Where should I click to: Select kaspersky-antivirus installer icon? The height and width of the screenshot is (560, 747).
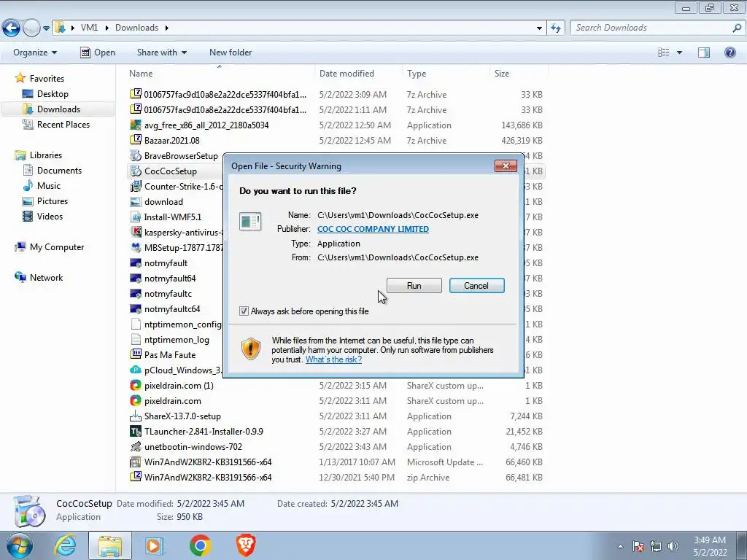coord(136,232)
